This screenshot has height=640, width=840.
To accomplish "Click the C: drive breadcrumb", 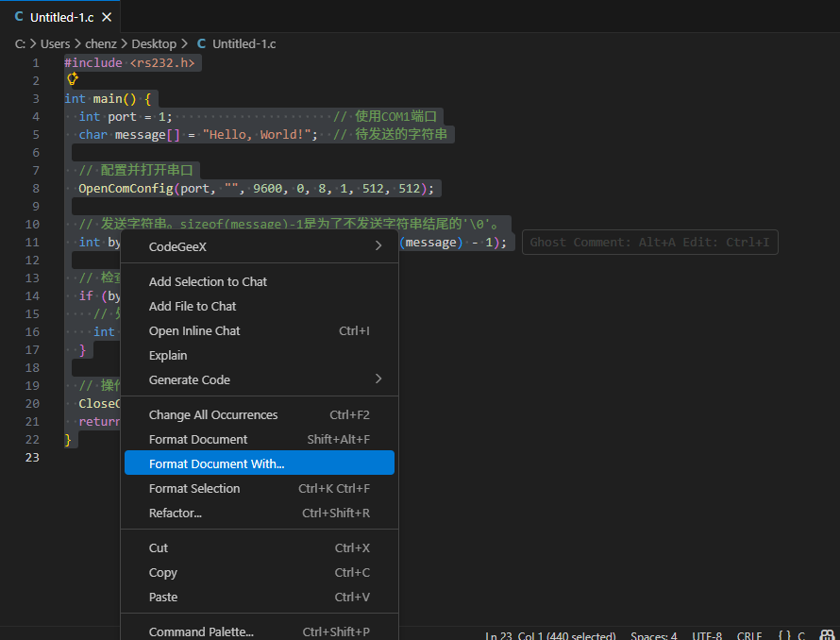I will [20, 44].
